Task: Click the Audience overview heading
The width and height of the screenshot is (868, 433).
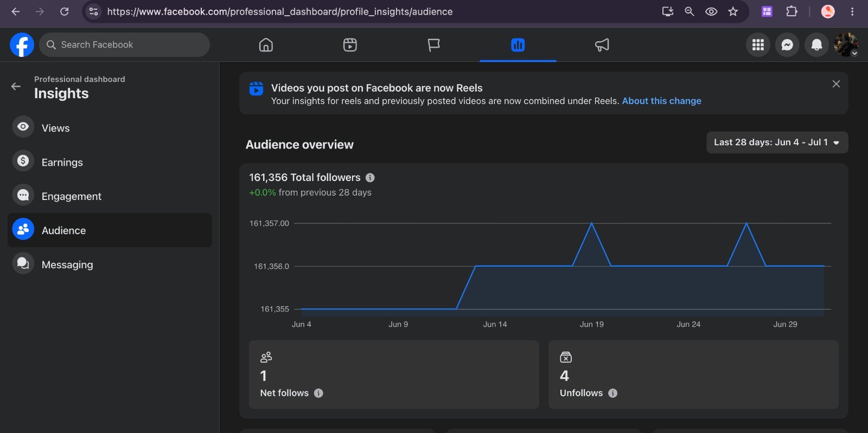Action: 299,145
